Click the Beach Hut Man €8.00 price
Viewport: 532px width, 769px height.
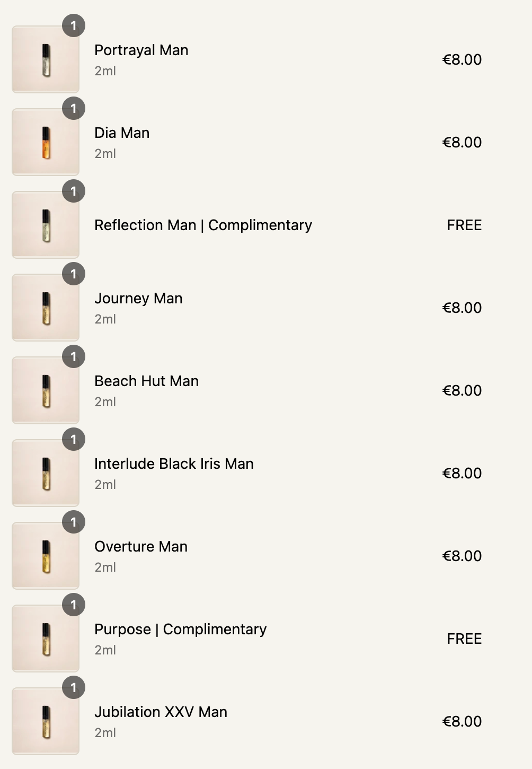point(462,391)
